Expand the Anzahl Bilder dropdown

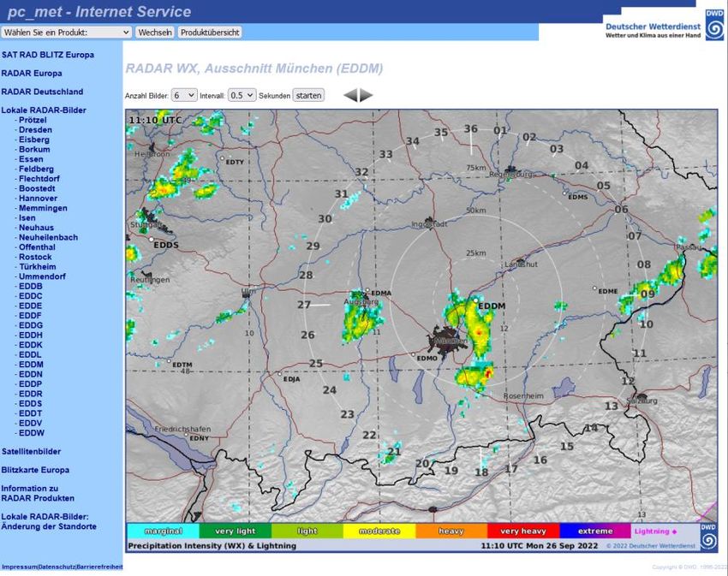click(x=184, y=95)
